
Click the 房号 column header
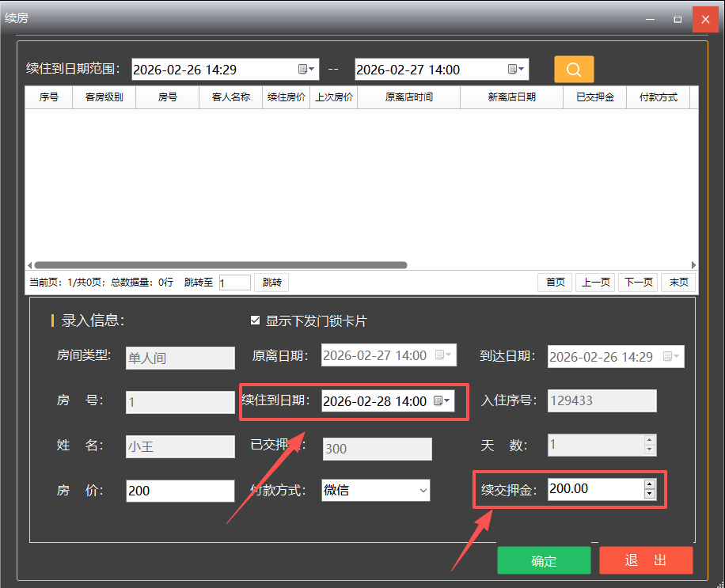[167, 97]
